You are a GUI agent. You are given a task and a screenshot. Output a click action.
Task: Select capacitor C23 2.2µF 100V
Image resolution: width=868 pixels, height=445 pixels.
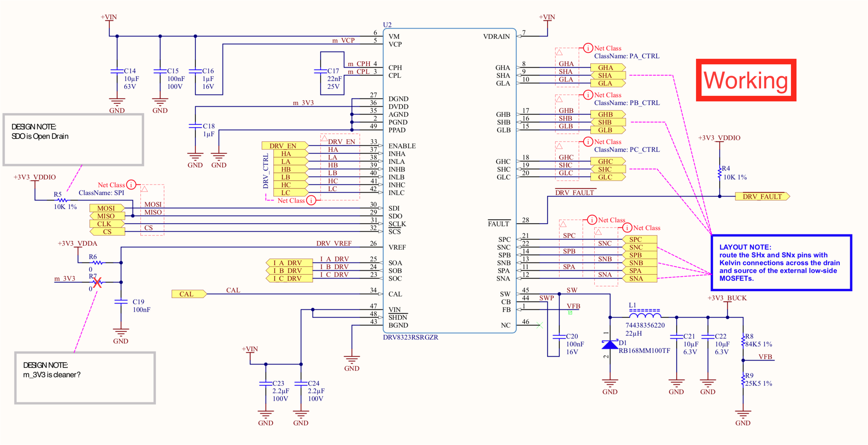click(x=266, y=384)
